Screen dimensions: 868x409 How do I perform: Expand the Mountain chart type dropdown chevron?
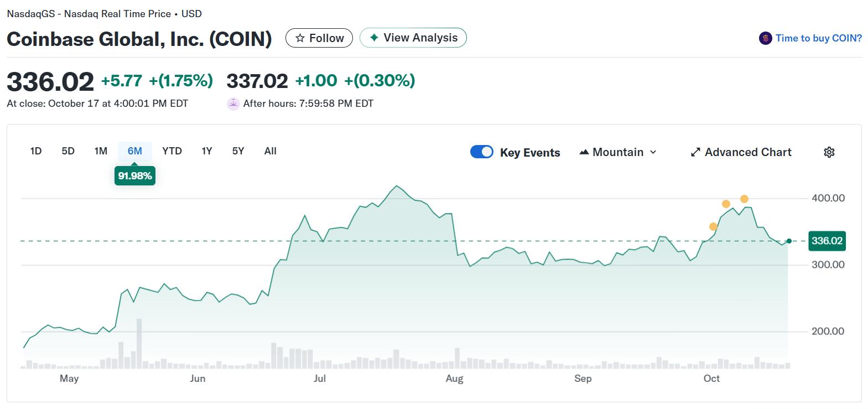click(653, 152)
